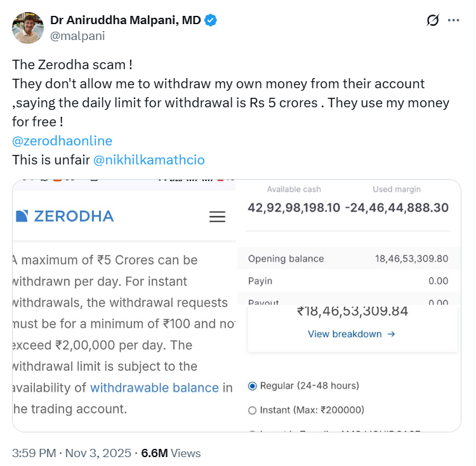Open the author's display name link

coord(125,20)
